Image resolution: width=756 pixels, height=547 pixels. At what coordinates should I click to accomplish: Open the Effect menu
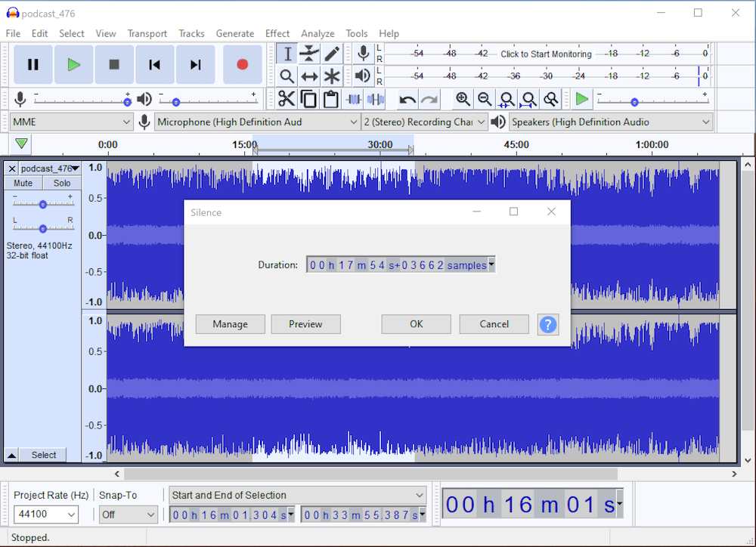277,33
